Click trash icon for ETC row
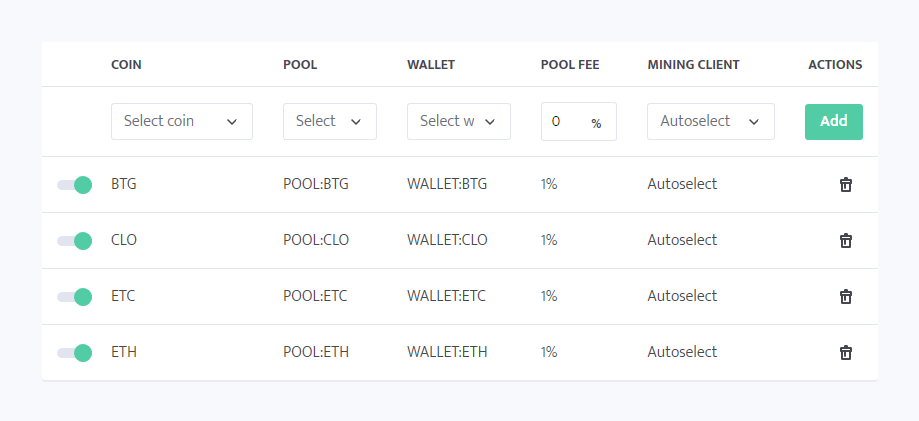Viewport: 919px width, 421px height. (x=845, y=297)
